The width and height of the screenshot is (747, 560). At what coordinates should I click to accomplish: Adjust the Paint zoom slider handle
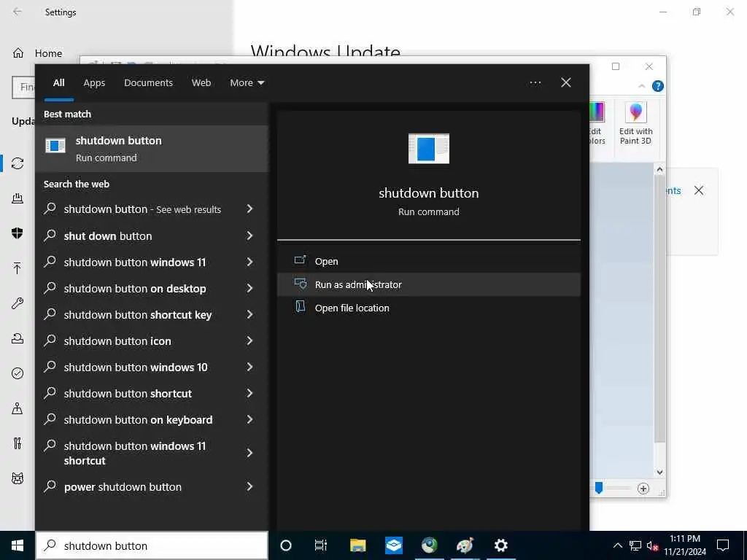pyautogui.click(x=600, y=488)
